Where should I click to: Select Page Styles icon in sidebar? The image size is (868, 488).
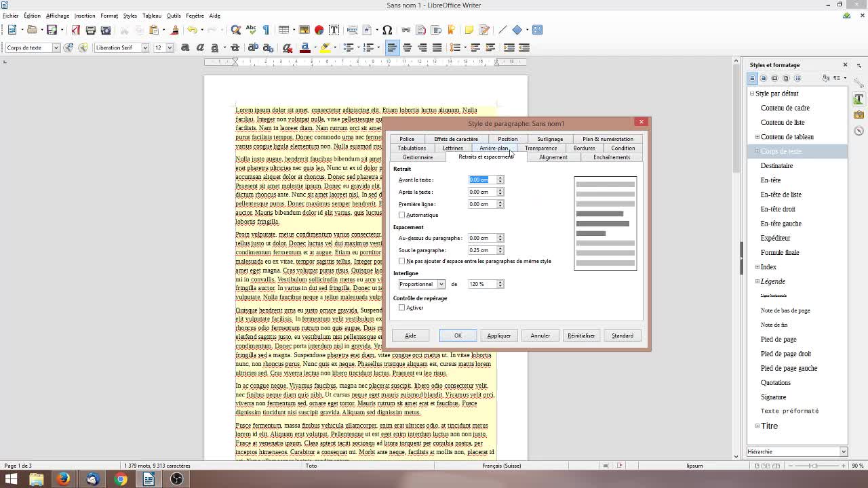(786, 79)
